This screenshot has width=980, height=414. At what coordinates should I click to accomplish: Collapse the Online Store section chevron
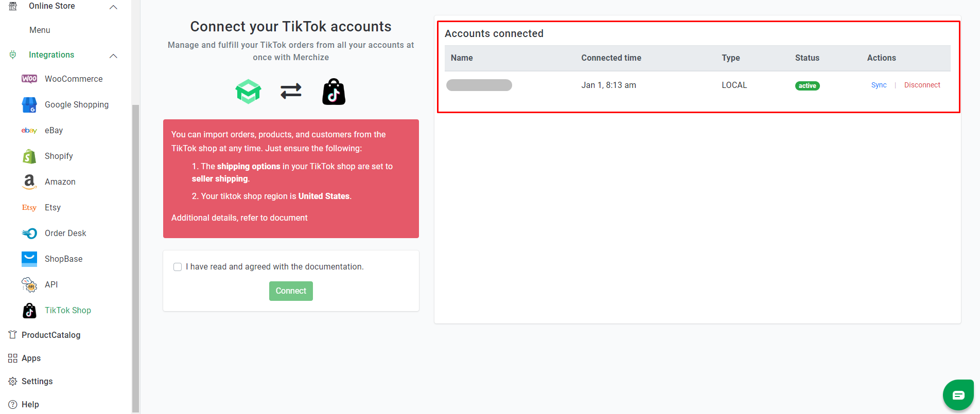pos(114,7)
